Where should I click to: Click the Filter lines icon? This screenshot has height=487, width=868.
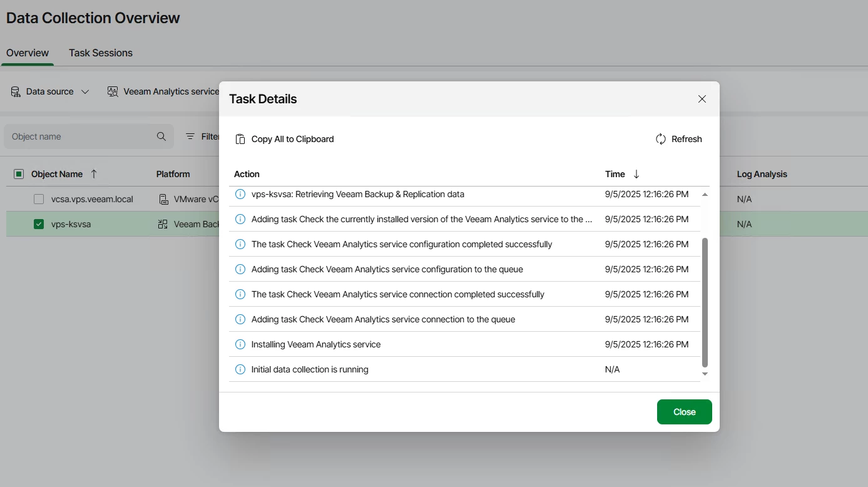[x=190, y=136]
